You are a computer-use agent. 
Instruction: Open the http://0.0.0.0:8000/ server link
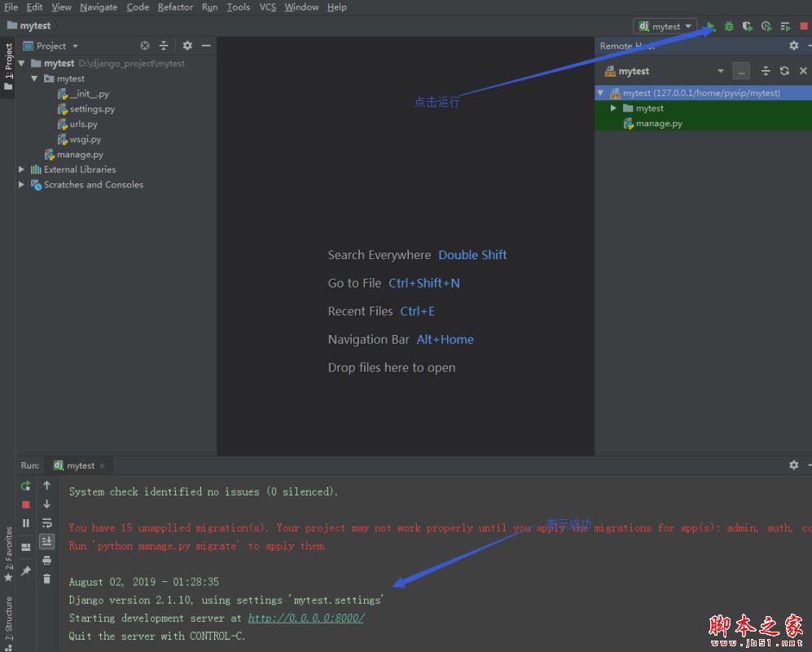point(305,619)
